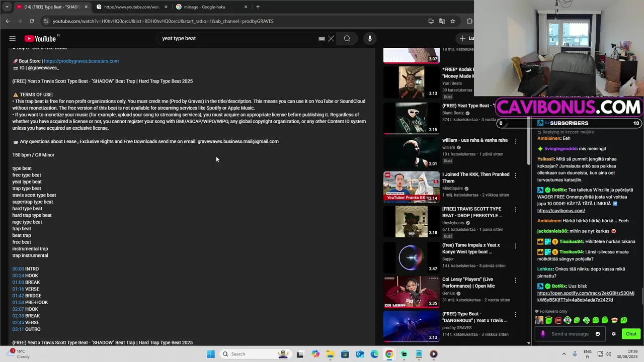The width and height of the screenshot is (644, 362).
Task: Open the tab search dropdown arrow
Action: point(7,7)
